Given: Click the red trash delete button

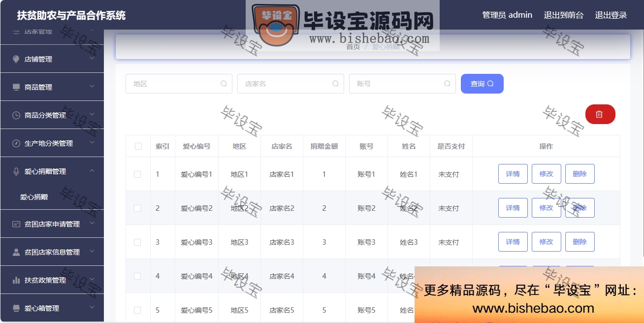Looking at the screenshot, I should click(600, 114).
